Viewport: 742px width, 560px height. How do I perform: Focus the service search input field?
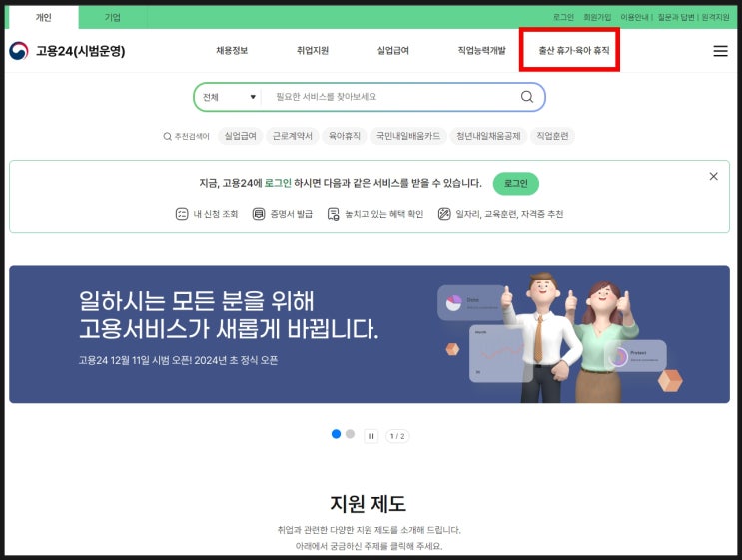pos(392,97)
